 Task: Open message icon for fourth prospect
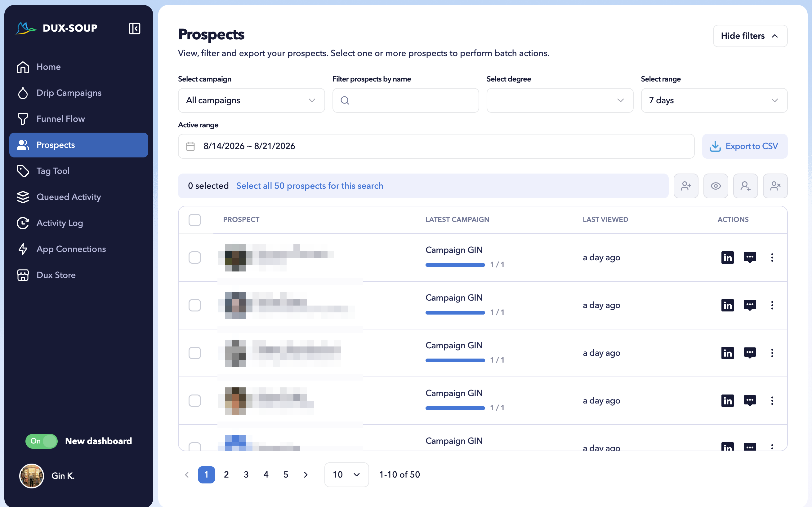(x=750, y=400)
